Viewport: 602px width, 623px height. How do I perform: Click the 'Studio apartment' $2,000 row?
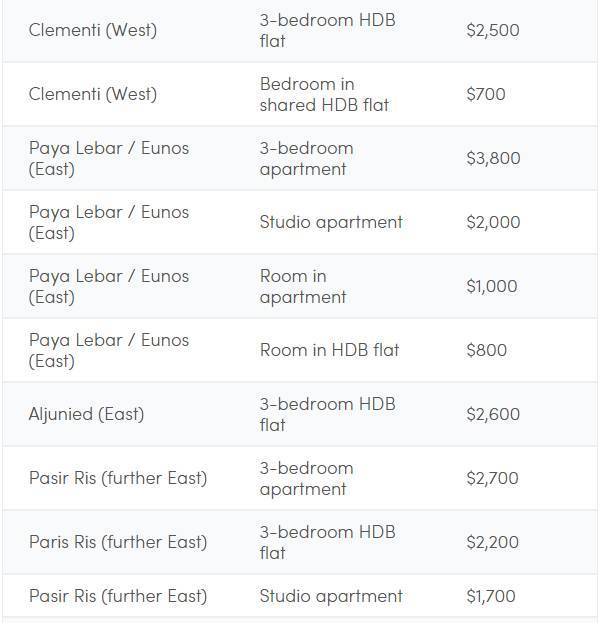331,222
